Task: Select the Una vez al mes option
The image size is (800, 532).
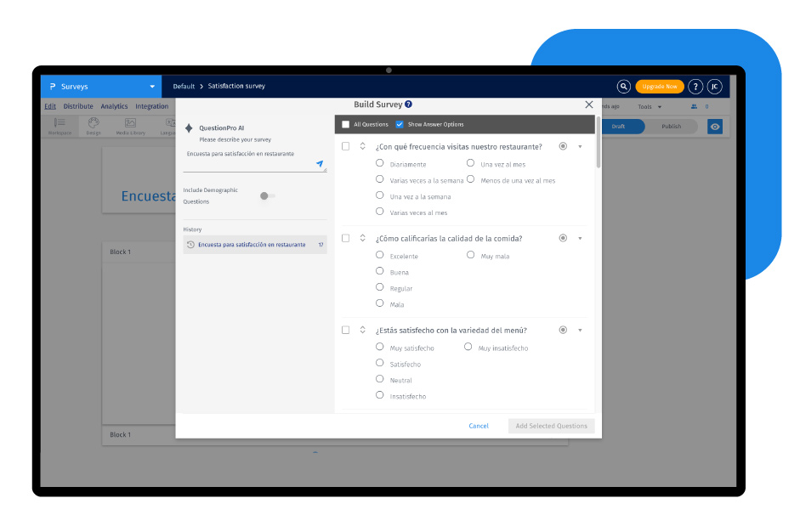Action: [x=470, y=163]
